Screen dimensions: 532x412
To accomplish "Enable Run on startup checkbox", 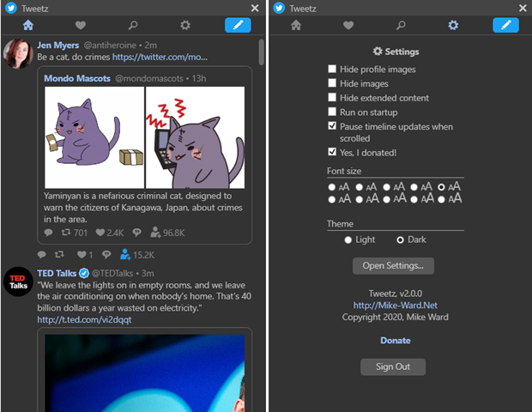I will point(332,112).
